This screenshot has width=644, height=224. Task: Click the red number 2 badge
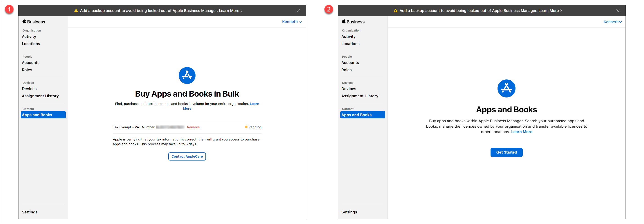[x=329, y=10]
